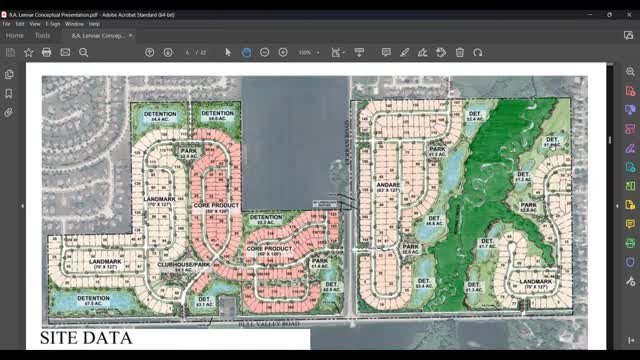
Task: Close the B.A. Lennar document tab
Action: (x=131, y=36)
